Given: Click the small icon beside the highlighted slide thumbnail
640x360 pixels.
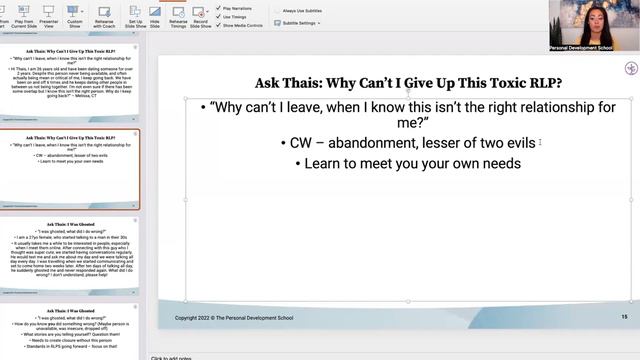Looking at the screenshot, I should pos(135,134).
